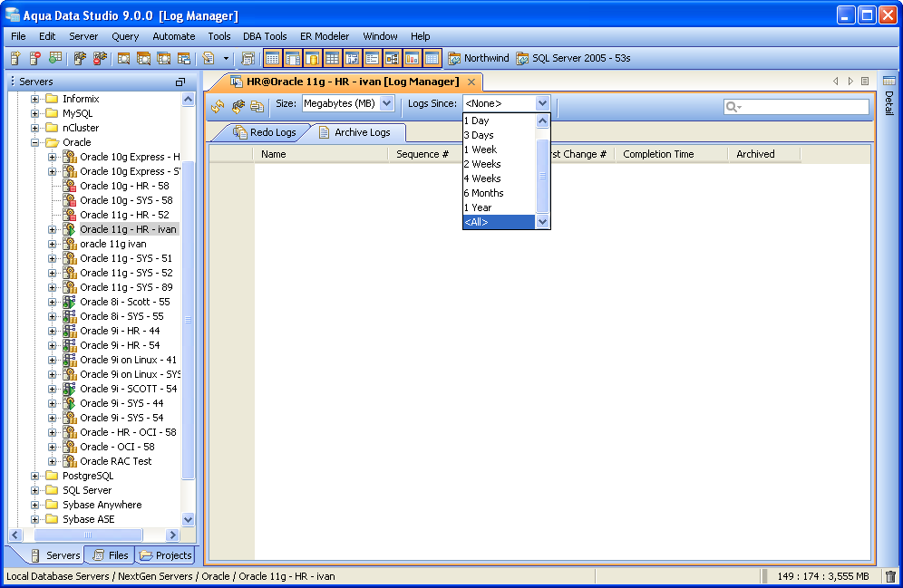Click the refresh icon in Log Manager toolbar
The image size is (903, 588).
coord(218,106)
